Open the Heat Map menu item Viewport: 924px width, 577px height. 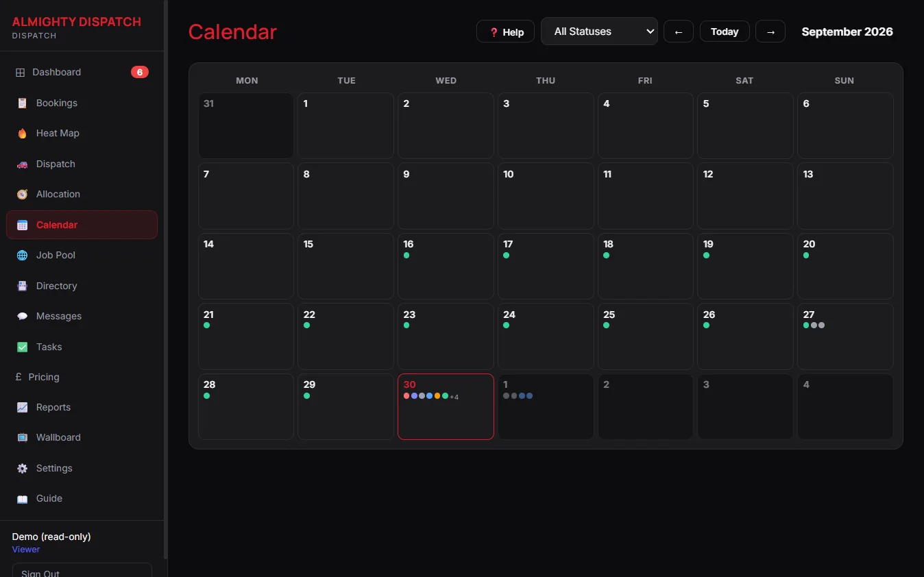pos(82,134)
